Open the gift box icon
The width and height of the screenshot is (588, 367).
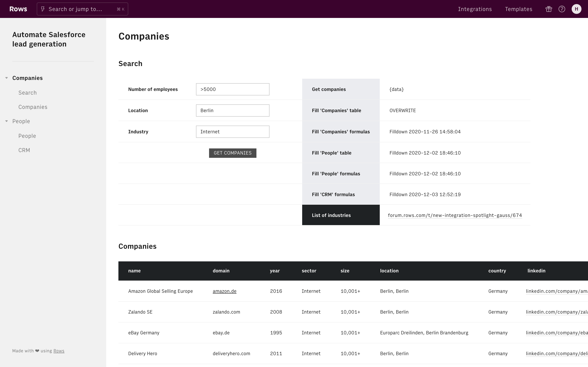click(549, 9)
